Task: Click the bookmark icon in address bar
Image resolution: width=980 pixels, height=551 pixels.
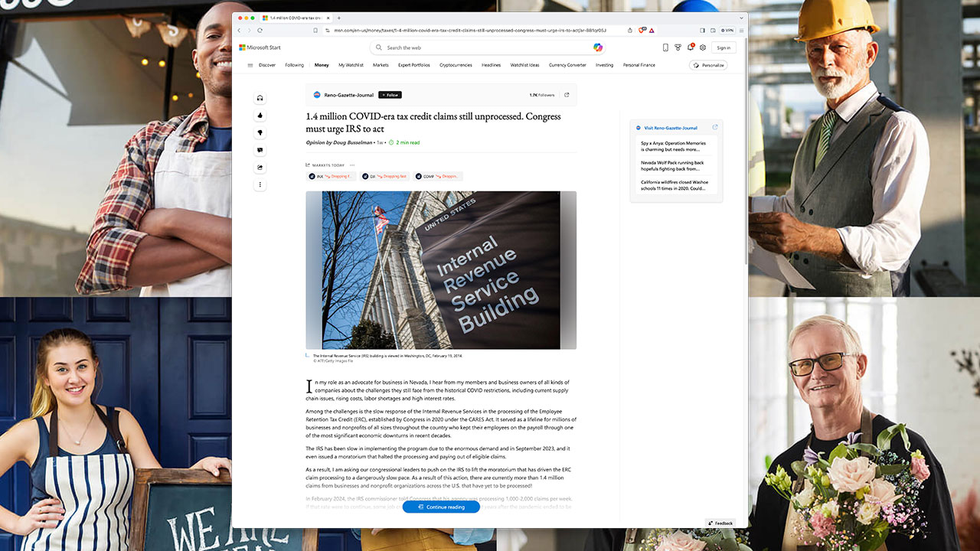Action: tap(316, 30)
